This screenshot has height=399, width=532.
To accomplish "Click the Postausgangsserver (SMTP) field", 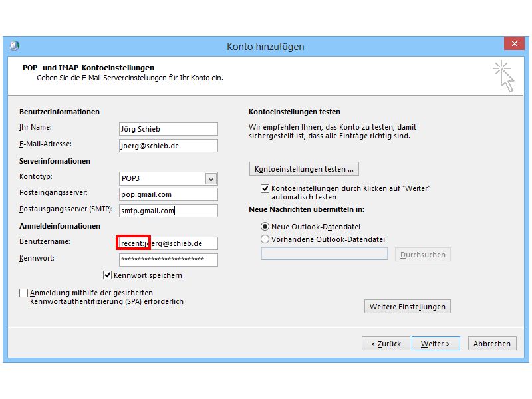I will click(x=168, y=211).
